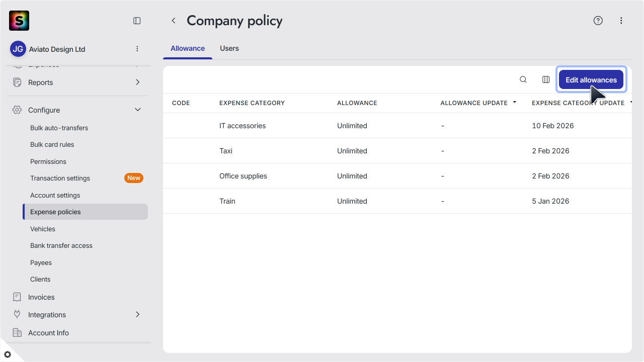Select the Office supplies row

tap(397, 176)
